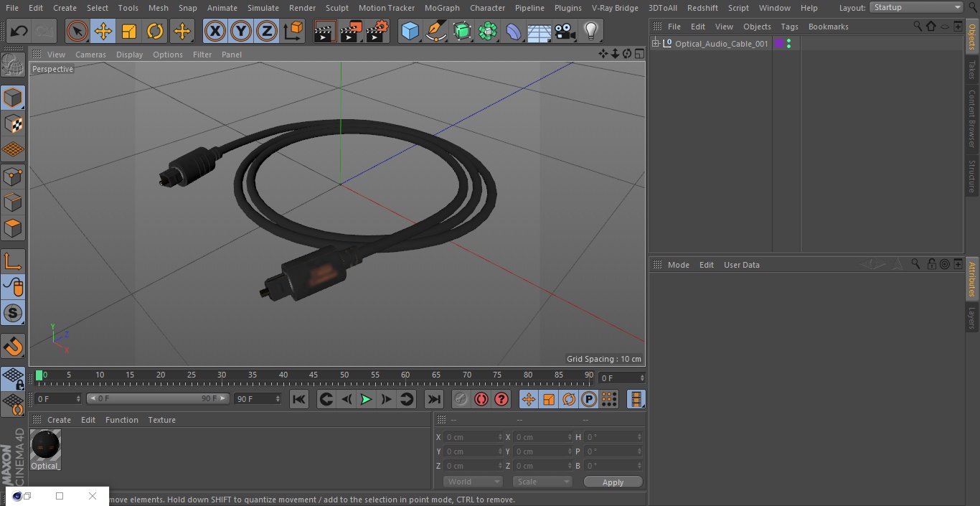Open the viewport Options menu

click(168, 55)
